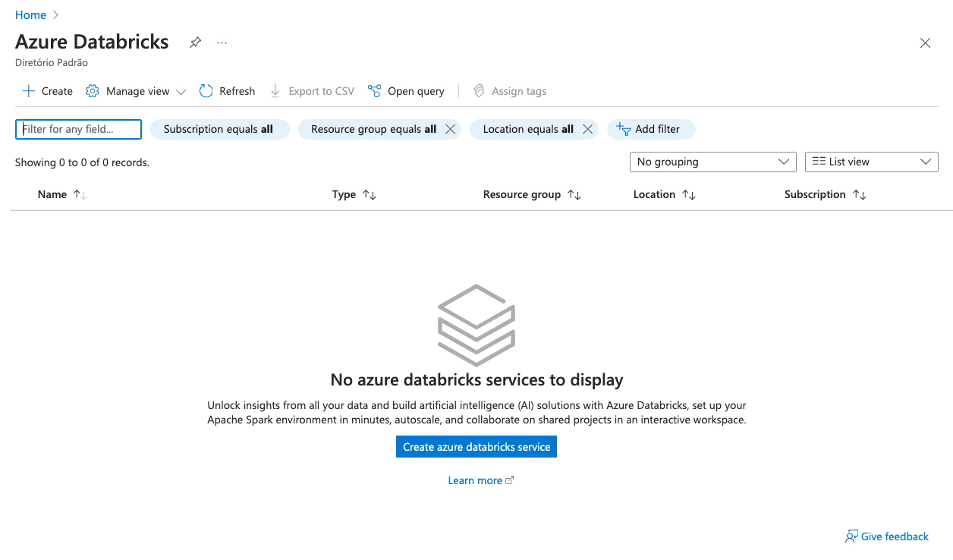Sort by Location column

[x=664, y=194]
